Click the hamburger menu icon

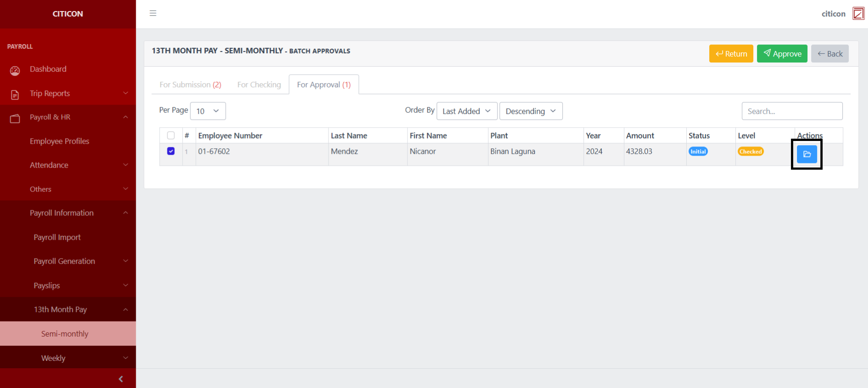pyautogui.click(x=153, y=13)
